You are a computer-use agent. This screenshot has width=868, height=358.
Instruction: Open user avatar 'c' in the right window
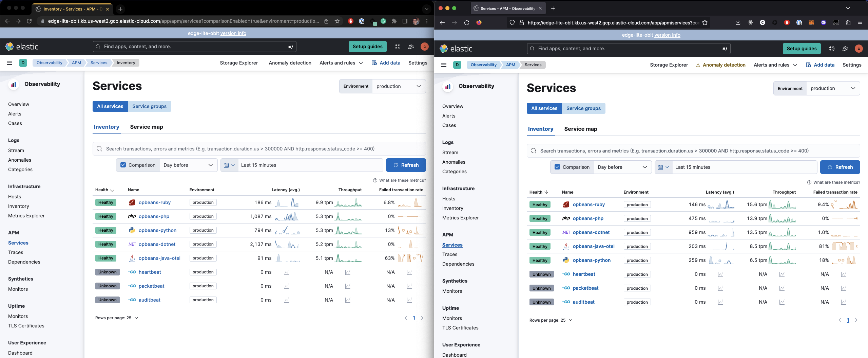(859, 49)
